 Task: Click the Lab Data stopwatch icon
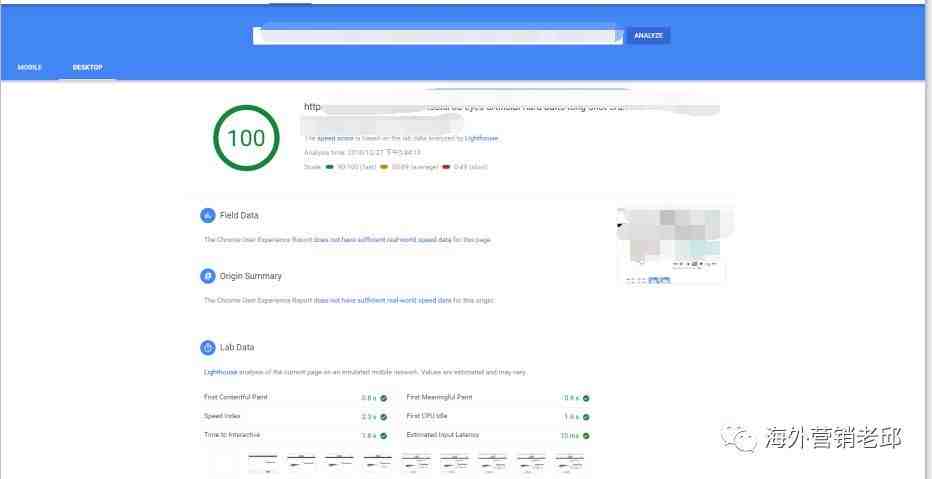click(x=208, y=347)
